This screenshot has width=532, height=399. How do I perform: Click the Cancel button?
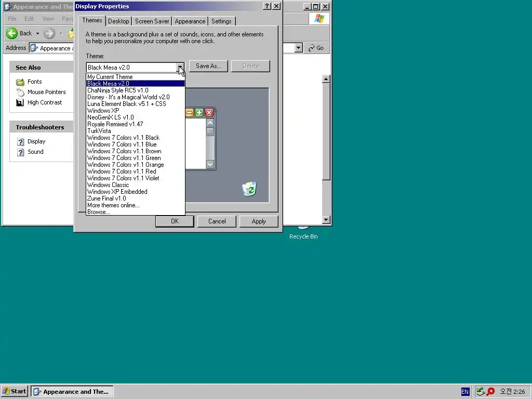point(217,221)
